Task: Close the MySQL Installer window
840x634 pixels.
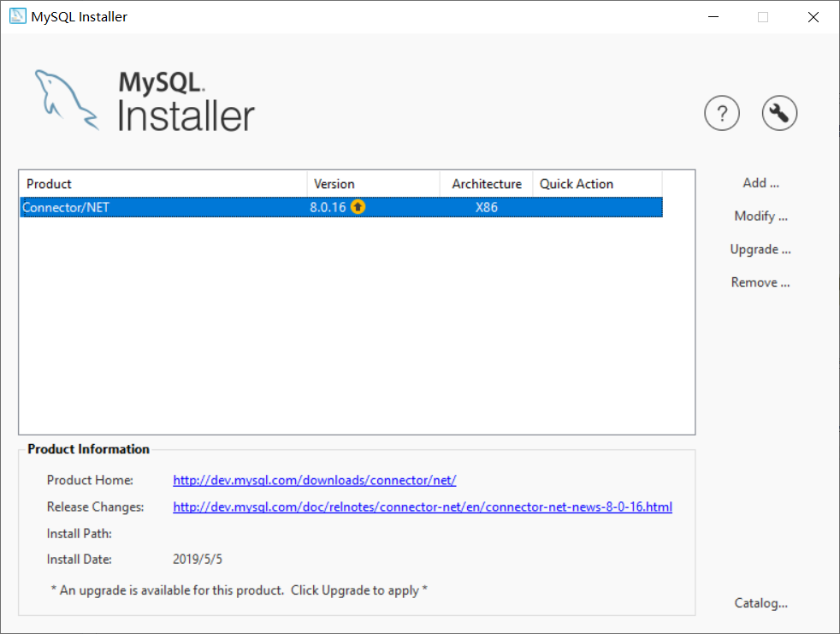Action: click(x=813, y=16)
